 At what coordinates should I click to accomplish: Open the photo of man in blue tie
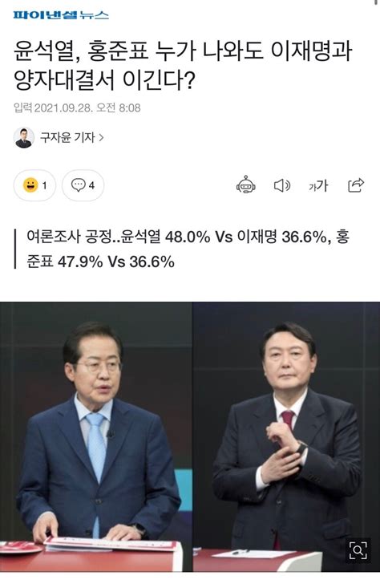coord(96,437)
